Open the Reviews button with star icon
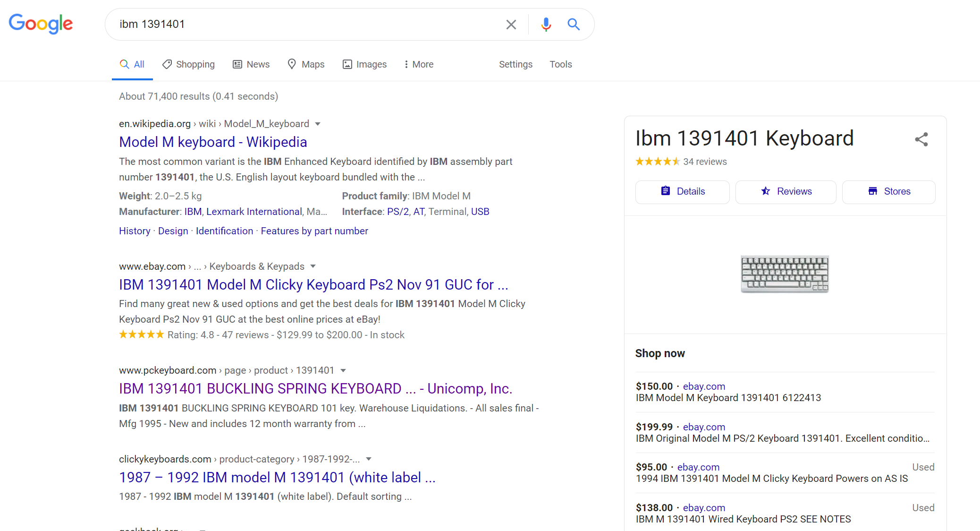 [x=786, y=192]
